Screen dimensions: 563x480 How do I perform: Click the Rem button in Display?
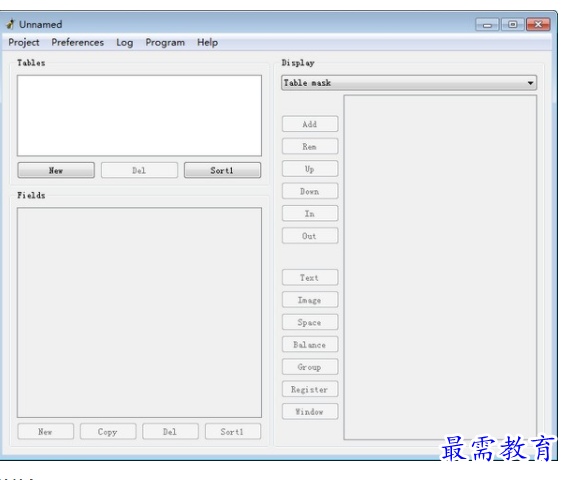pos(310,146)
